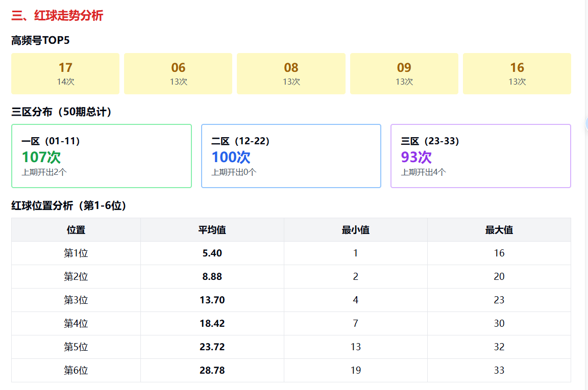Select the 二区 (12-22) distribution box
This screenshot has width=588, height=390.
point(291,156)
